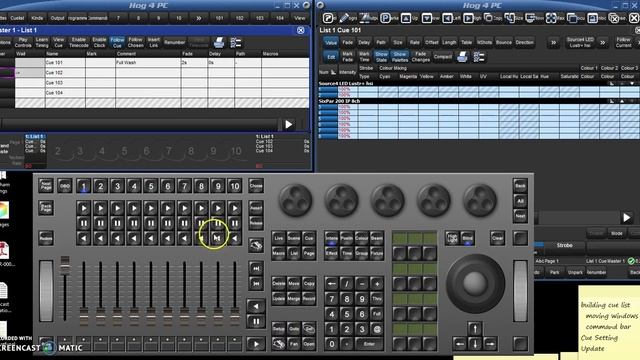Image resolution: width=640 pixels, height=360 pixels.
Task: Toggle Enable Clock in cuelist toolbar
Action: point(99,42)
